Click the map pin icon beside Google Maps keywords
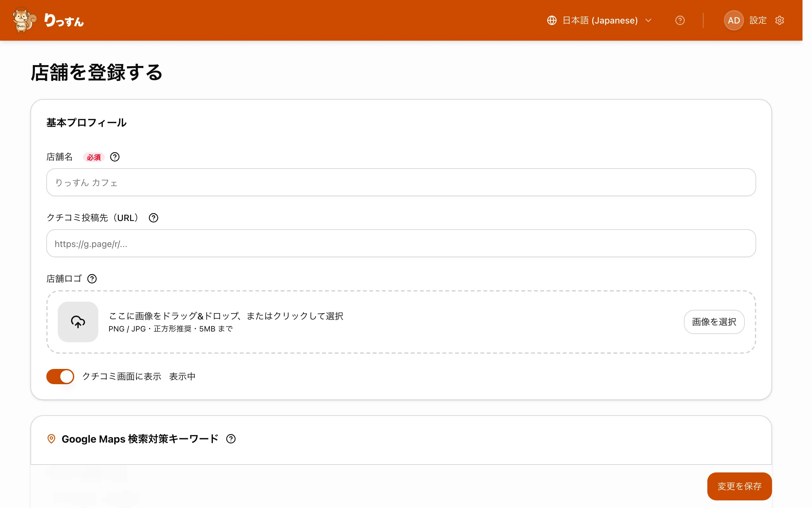Screen dimensions: 812x508 51,439
